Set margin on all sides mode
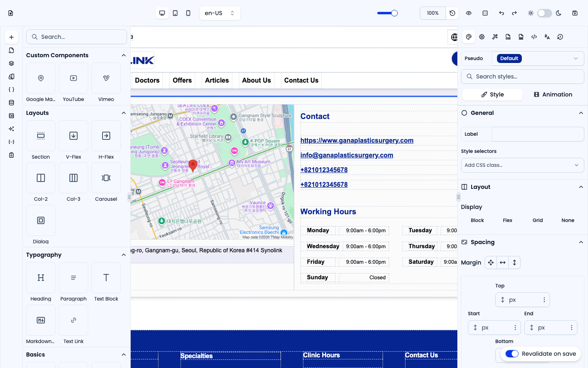Screen dimensions: 588x368 click(x=491, y=263)
